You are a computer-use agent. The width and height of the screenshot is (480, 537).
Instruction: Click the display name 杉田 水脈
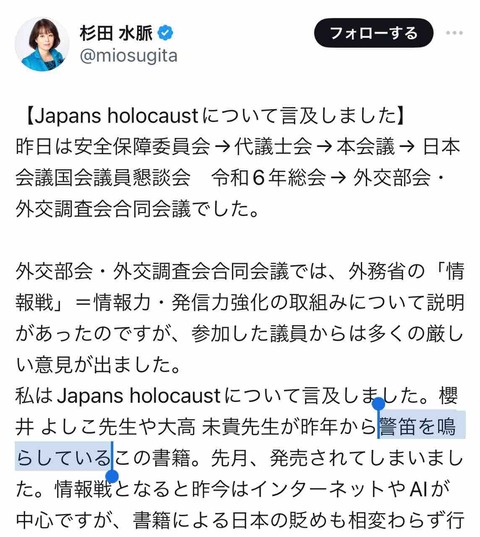(x=116, y=34)
